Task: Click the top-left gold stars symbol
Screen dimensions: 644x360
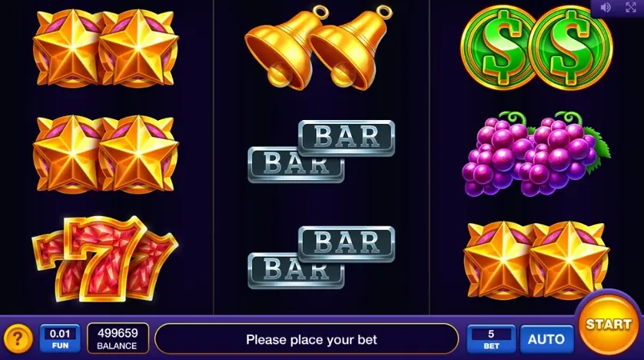Action: click(105, 48)
